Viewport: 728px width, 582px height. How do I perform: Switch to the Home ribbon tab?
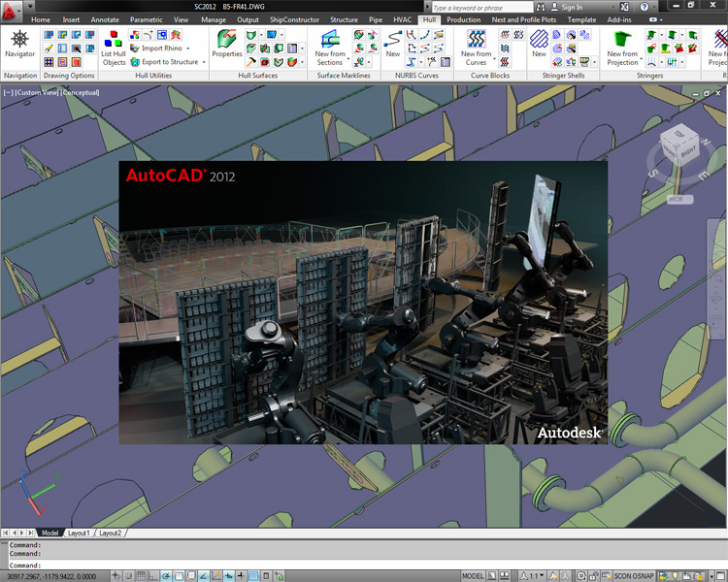coord(41,20)
